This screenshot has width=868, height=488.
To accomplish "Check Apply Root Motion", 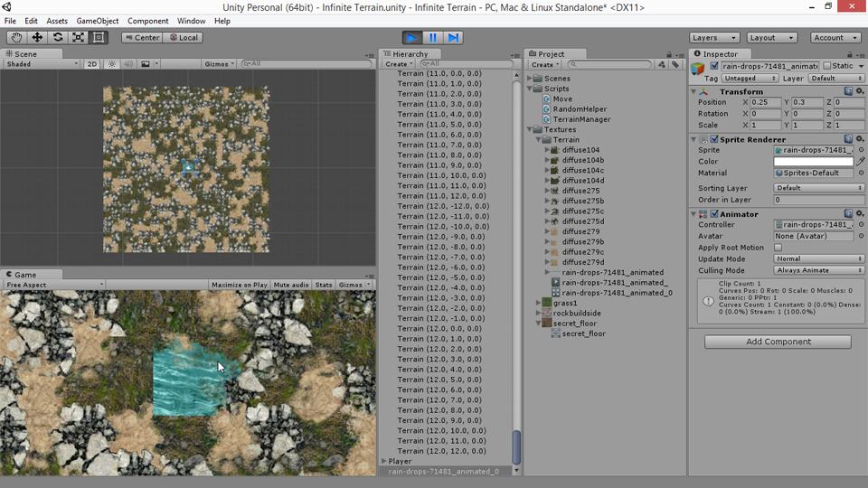I will 778,248.
